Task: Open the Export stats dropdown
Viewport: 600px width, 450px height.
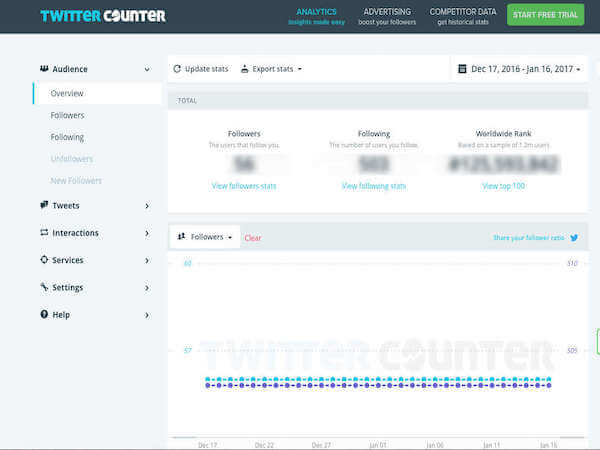Action: [271, 69]
